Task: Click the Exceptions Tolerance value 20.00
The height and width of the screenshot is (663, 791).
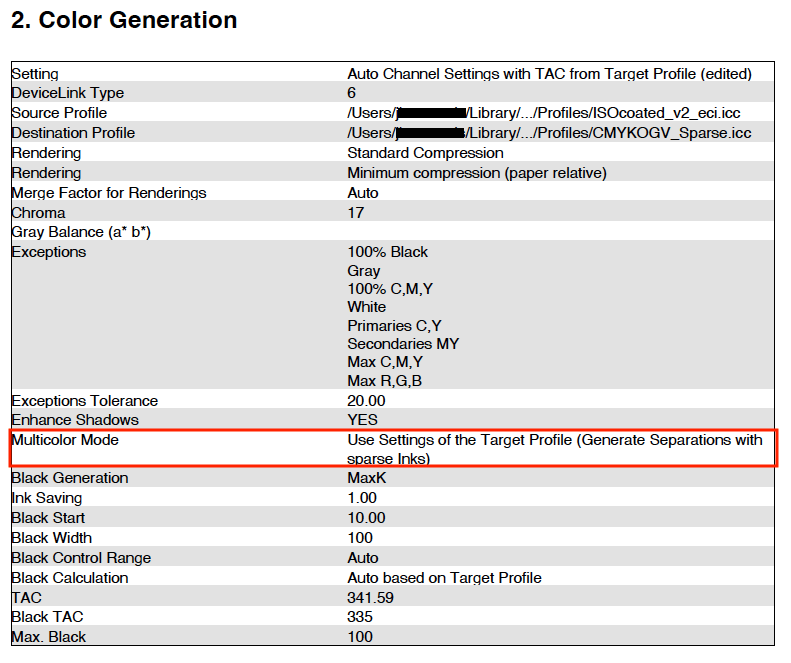Action: [x=366, y=401]
